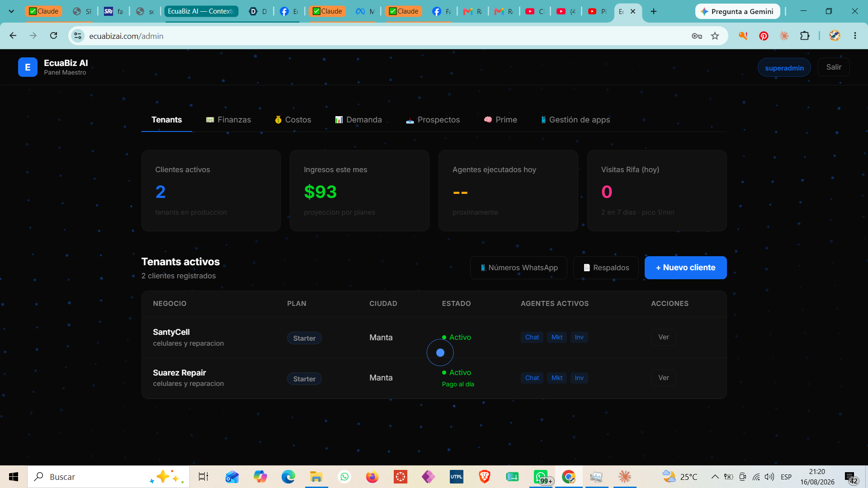Click the Visitas Rifa (hoy) card

(657, 191)
